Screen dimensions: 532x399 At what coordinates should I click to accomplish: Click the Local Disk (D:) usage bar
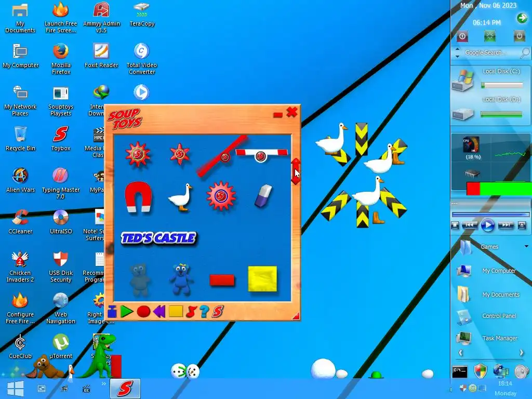pos(501,114)
